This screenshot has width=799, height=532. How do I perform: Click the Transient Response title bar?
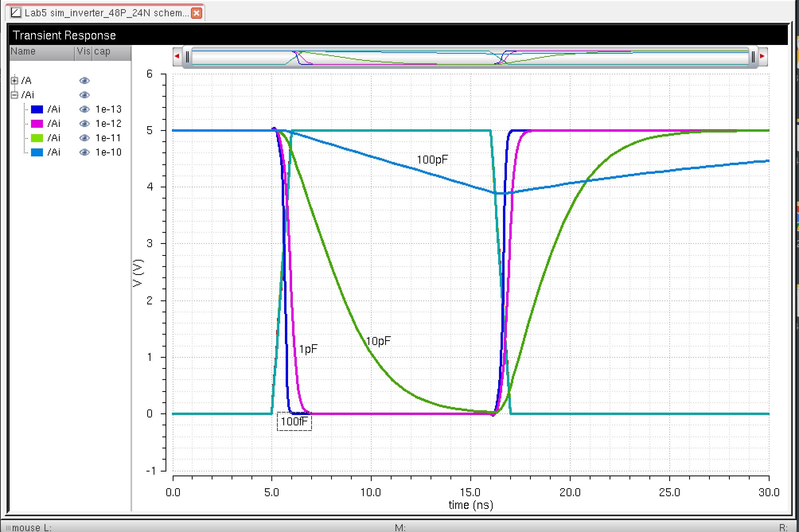(x=398, y=35)
